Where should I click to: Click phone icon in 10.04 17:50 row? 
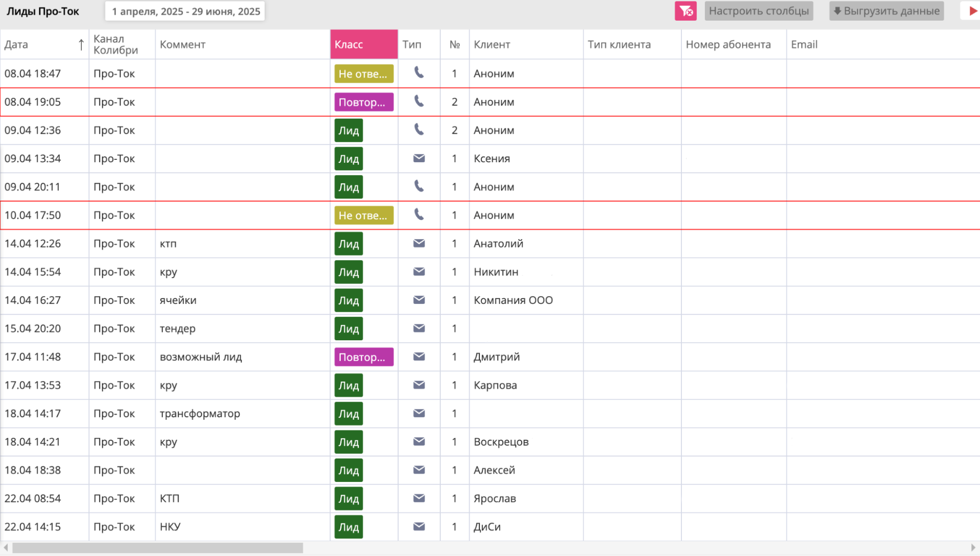coord(419,214)
